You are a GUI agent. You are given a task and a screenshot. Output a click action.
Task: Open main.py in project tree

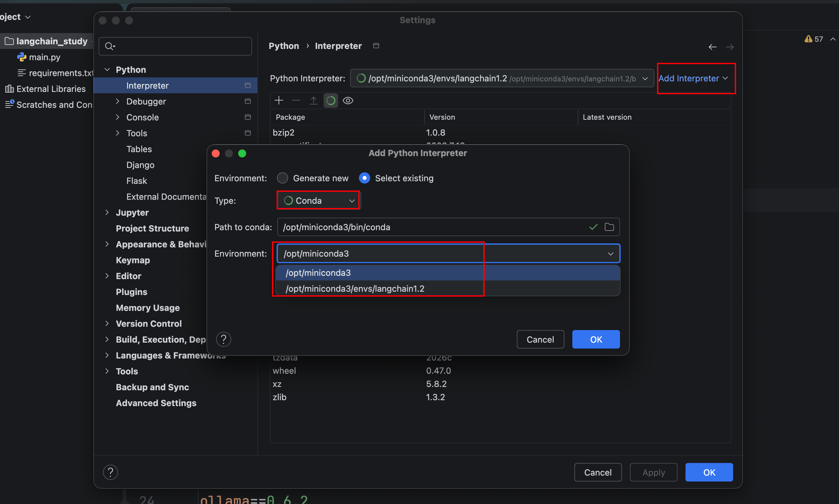pyautogui.click(x=45, y=57)
